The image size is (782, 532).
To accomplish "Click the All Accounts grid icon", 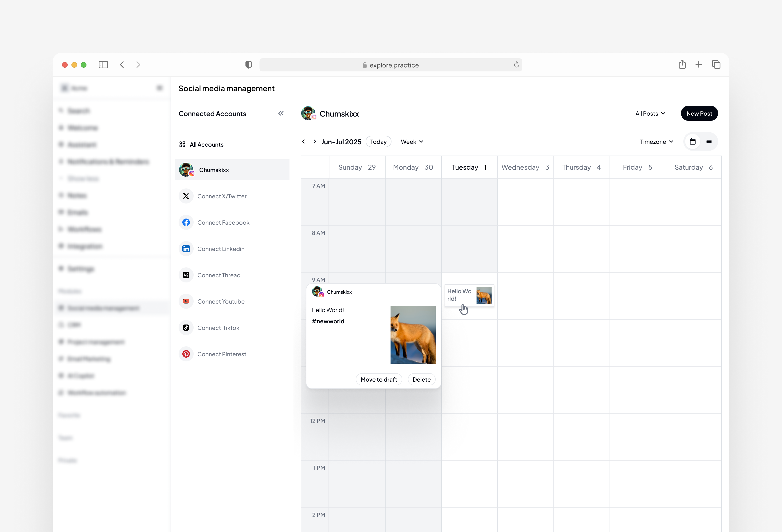I will pos(182,144).
